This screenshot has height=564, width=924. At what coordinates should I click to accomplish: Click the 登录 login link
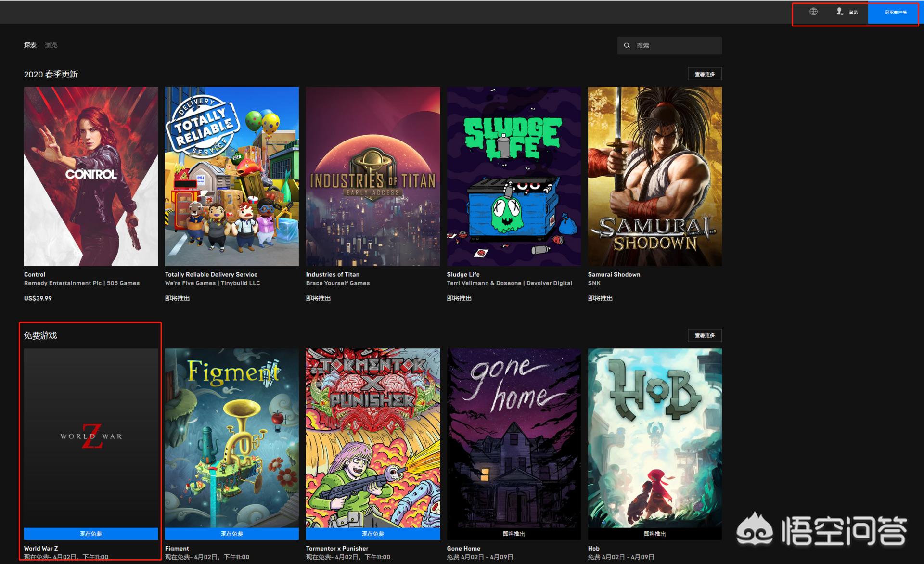853,12
